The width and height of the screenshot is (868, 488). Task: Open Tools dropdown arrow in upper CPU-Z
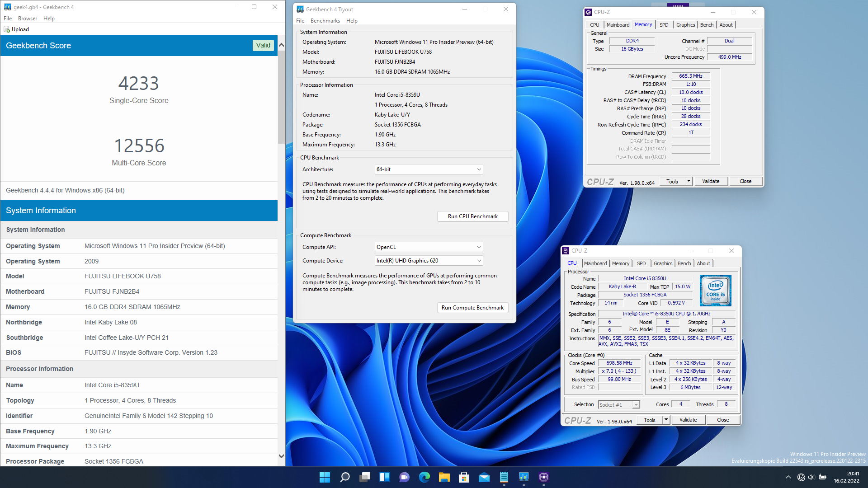(689, 181)
